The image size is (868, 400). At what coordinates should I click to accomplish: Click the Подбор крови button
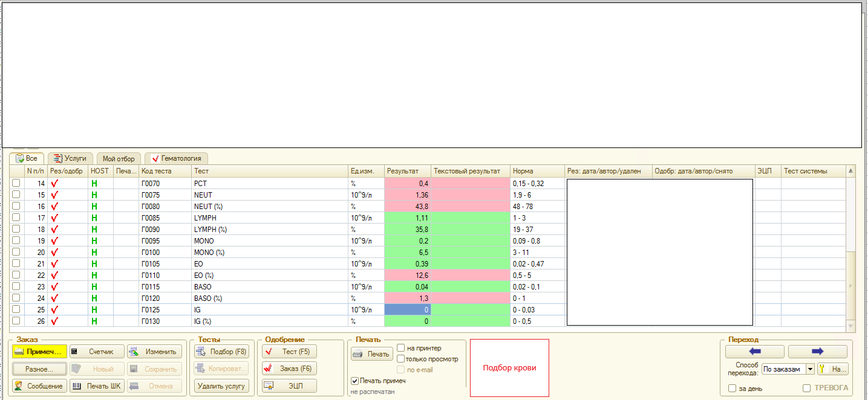[509, 368]
